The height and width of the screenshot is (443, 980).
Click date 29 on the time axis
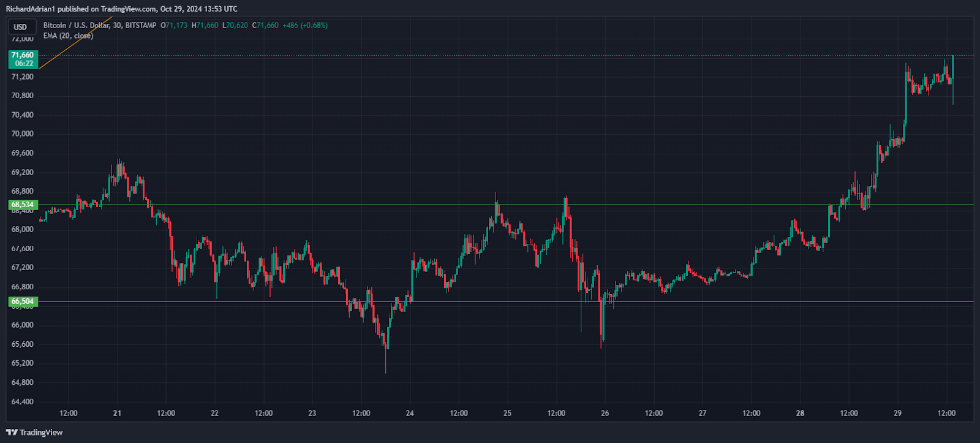point(898,413)
